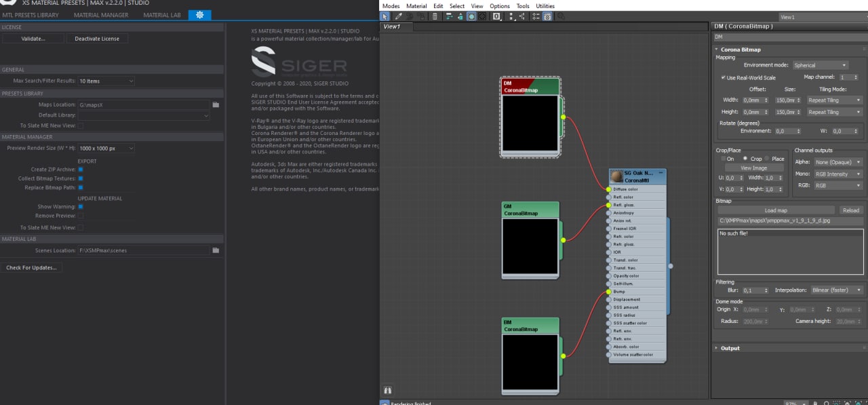Toggle Material/Map Browser icon
The image size is (868, 405).
[536, 16]
